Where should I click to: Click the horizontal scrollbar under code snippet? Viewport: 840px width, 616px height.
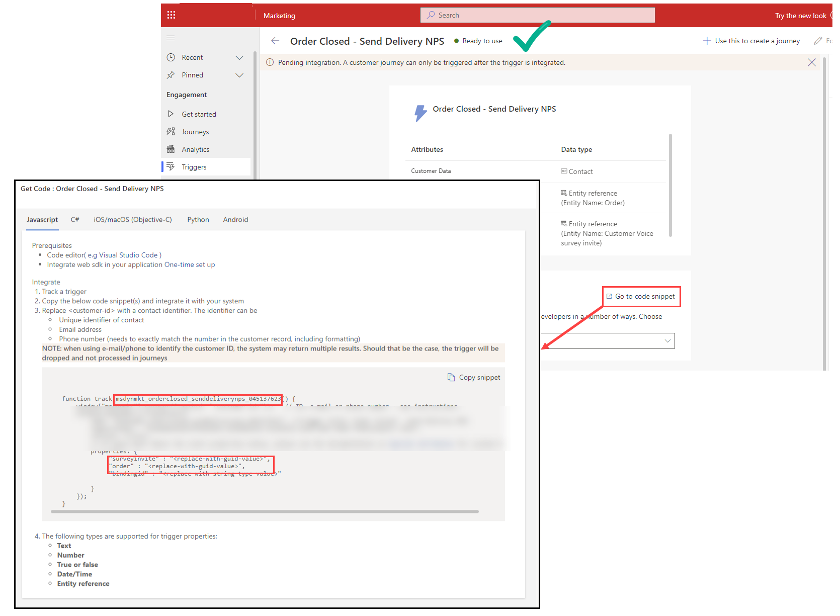(265, 511)
